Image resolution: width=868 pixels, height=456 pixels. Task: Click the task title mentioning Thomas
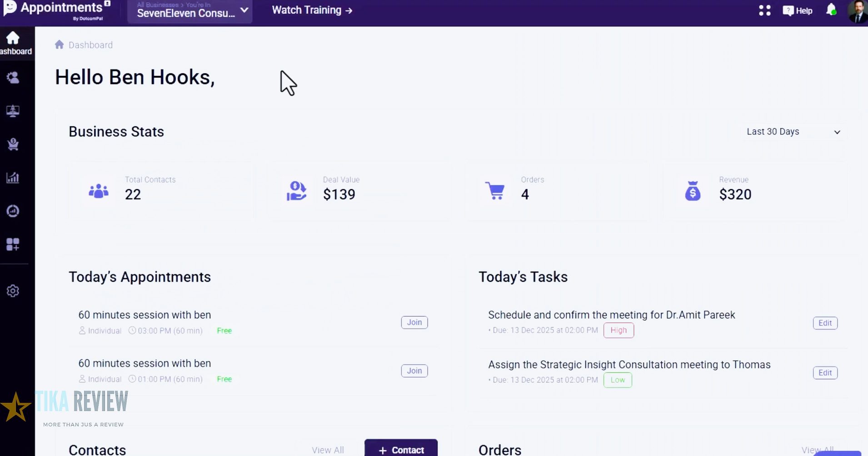(629, 365)
